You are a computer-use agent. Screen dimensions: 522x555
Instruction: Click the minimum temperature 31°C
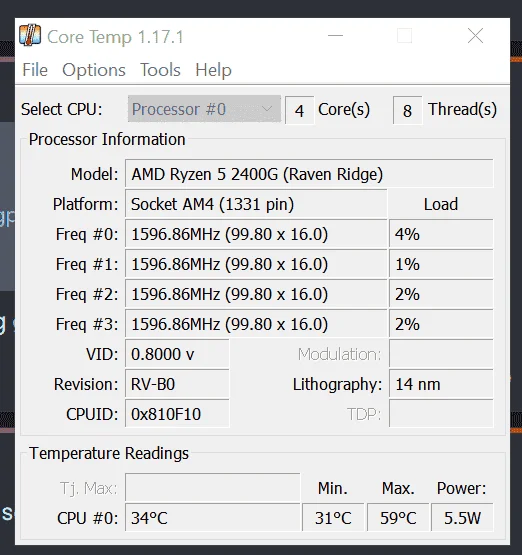333,518
